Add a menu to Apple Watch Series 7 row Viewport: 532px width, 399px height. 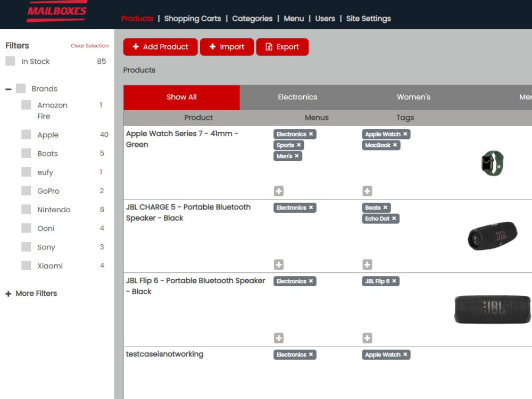[279, 191]
